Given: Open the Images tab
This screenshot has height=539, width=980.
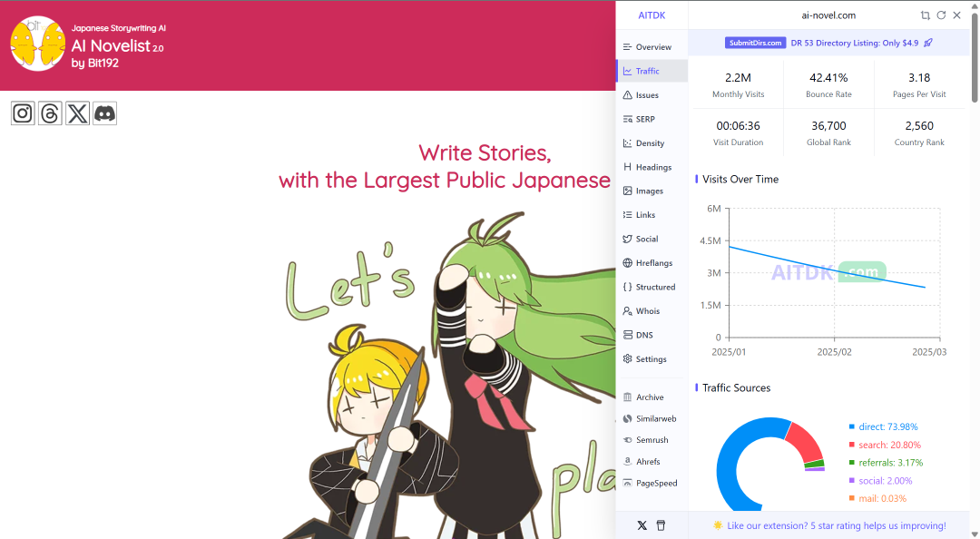Looking at the screenshot, I should click(652, 191).
